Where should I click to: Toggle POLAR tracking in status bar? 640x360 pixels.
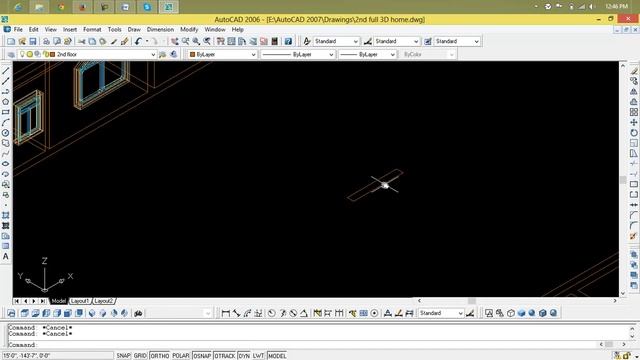[181, 356]
